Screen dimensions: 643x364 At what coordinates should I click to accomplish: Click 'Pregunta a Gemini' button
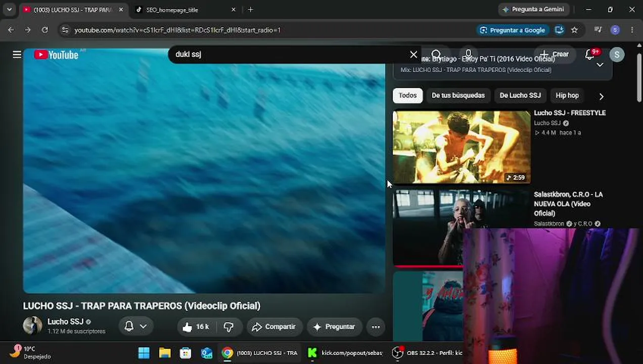533,9
